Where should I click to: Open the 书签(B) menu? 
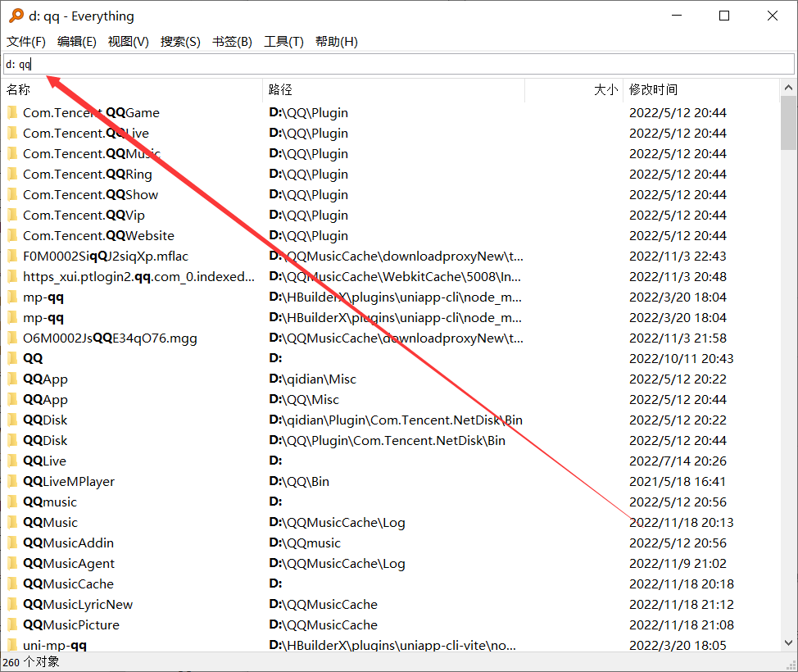[232, 42]
